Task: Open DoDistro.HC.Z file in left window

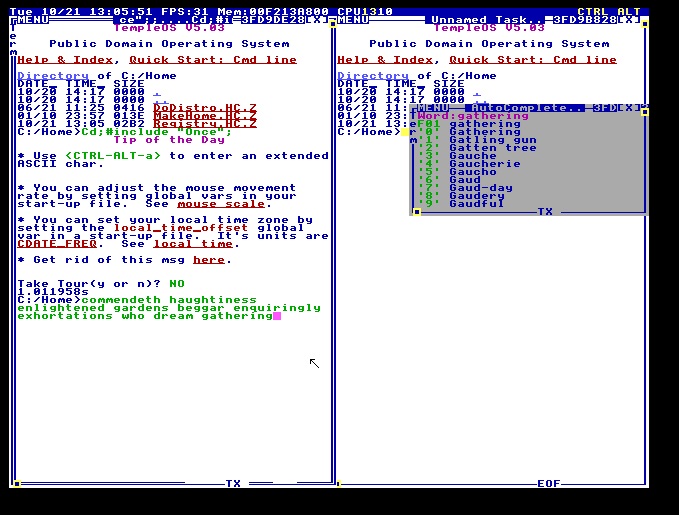Action: 205,108
